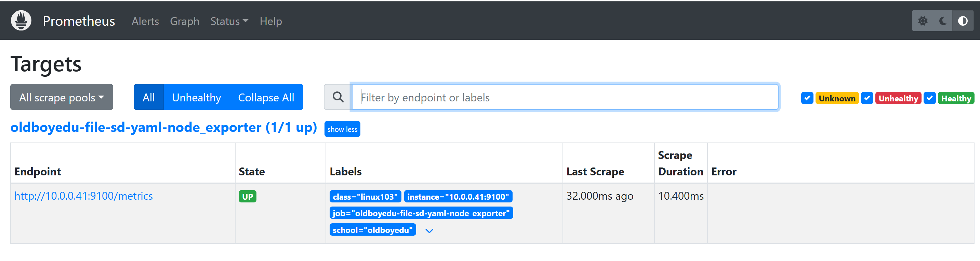This screenshot has height=261, width=980.
Task: Select the All targets filter button
Action: coord(148,97)
